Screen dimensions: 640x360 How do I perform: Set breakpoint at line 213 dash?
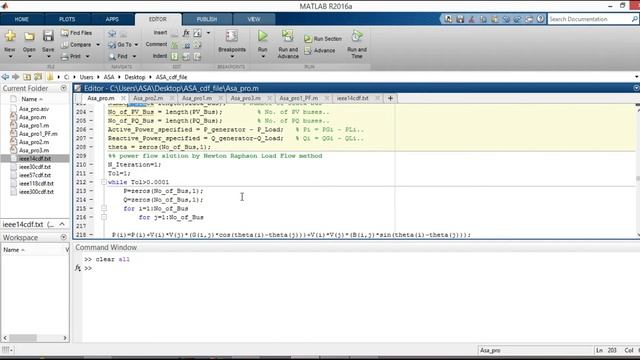coord(91,191)
